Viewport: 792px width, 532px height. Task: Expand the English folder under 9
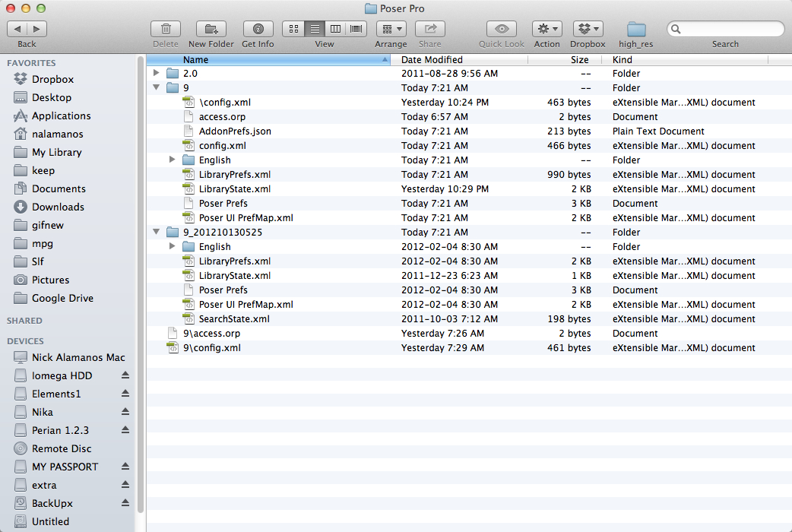173,160
